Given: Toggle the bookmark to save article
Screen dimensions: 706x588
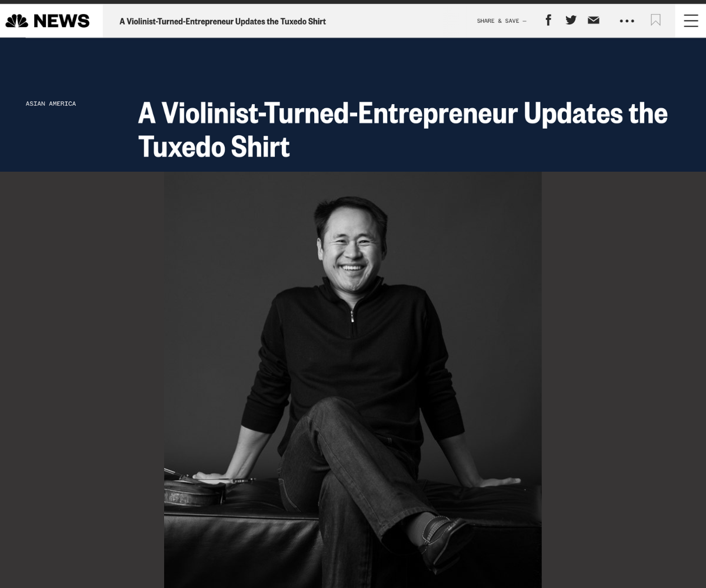Looking at the screenshot, I should (x=655, y=21).
